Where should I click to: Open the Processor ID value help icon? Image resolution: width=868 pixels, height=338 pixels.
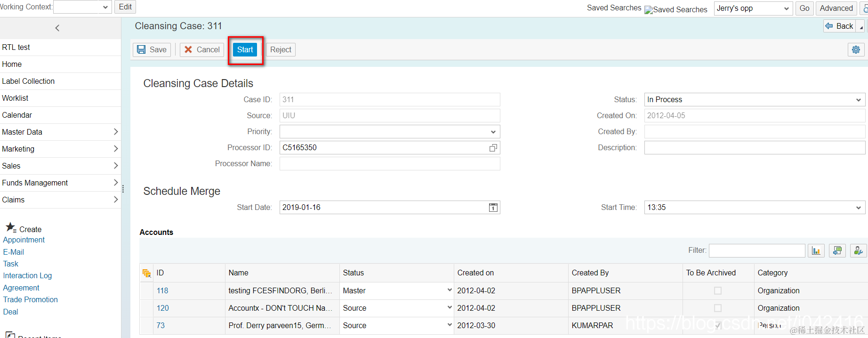pos(493,148)
